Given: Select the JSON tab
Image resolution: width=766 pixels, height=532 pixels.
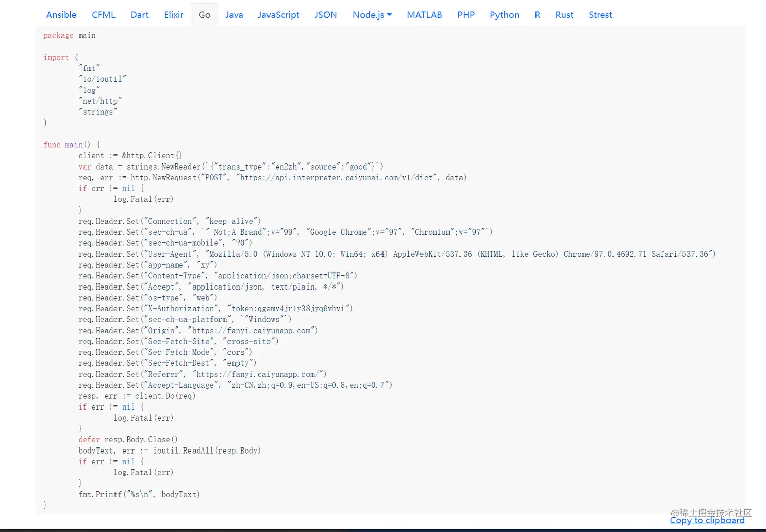Looking at the screenshot, I should pos(326,15).
